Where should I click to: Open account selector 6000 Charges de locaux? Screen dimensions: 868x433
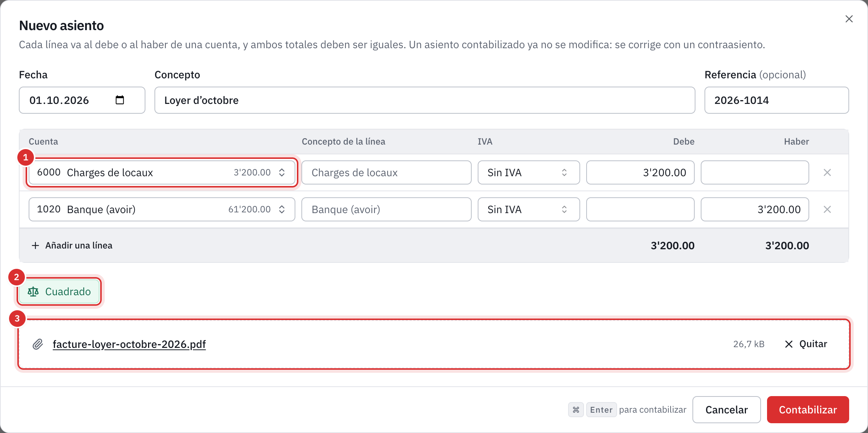(x=162, y=172)
